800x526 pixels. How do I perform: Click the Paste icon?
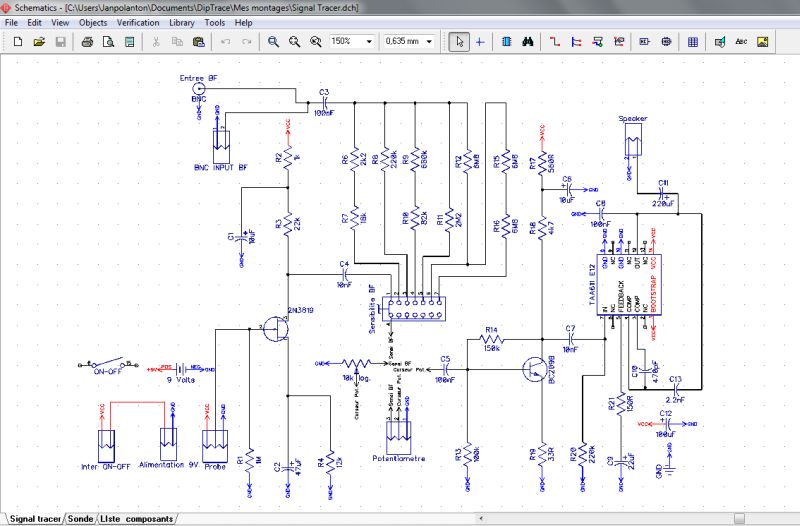198,42
